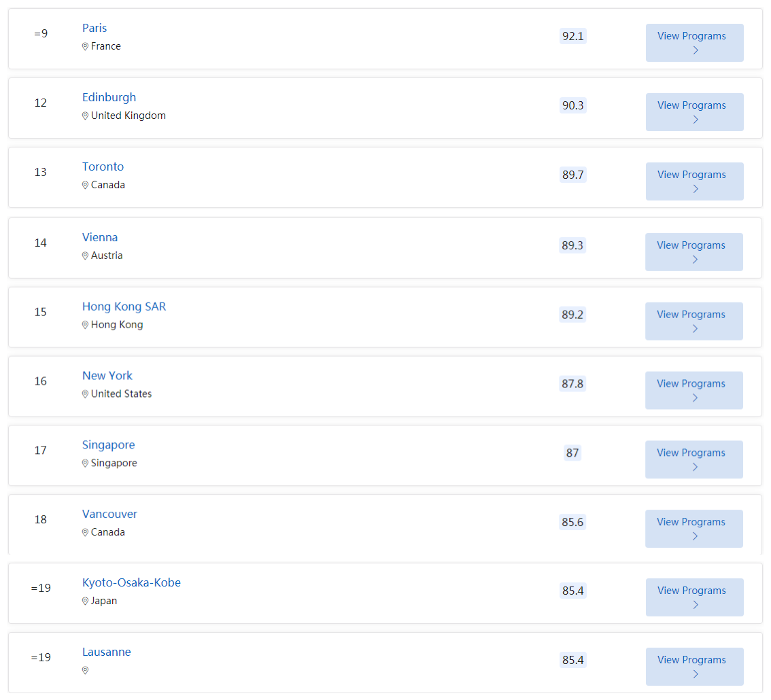Click the location pin under Lausanne

pos(85,671)
